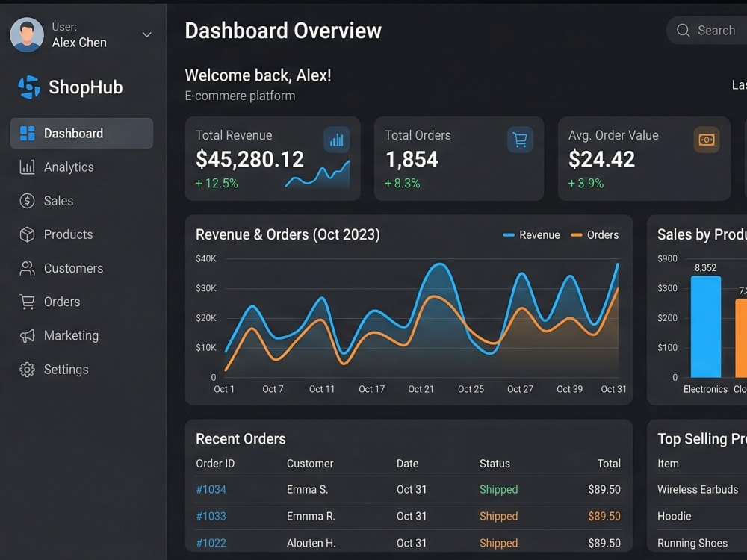Screen dimensions: 747x560
Task: Click the Oct 1 axis label
Action: [x=224, y=389]
